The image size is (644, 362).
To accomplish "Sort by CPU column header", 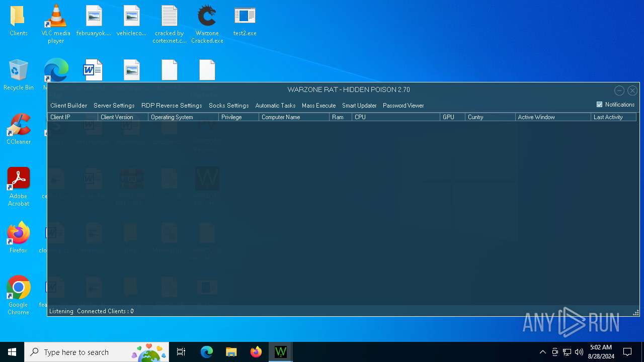I will click(396, 117).
